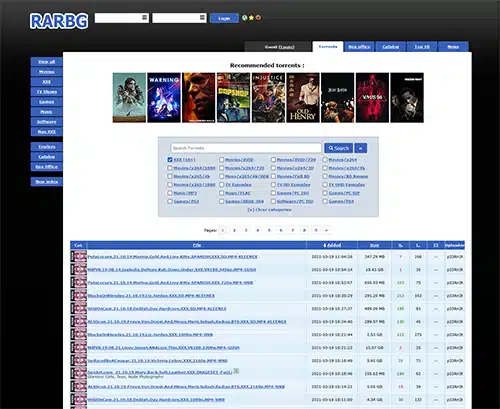Open the Old Henry movie poster
500x409 pixels.
[x=303, y=98]
